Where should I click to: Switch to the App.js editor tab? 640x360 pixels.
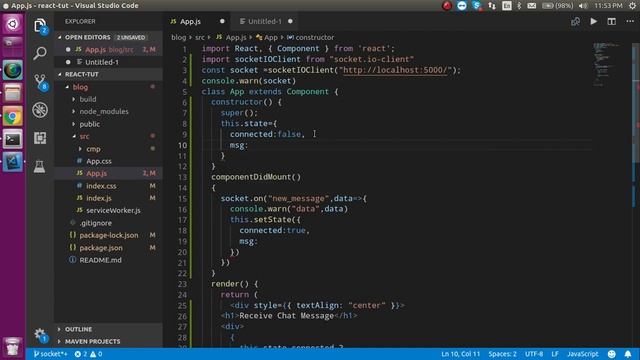[197, 21]
